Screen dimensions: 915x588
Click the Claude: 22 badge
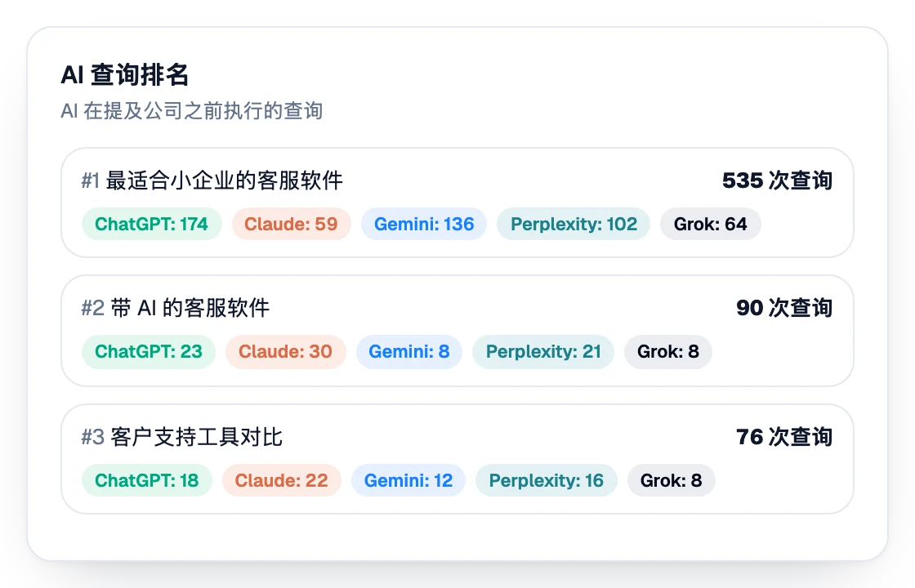tap(281, 481)
